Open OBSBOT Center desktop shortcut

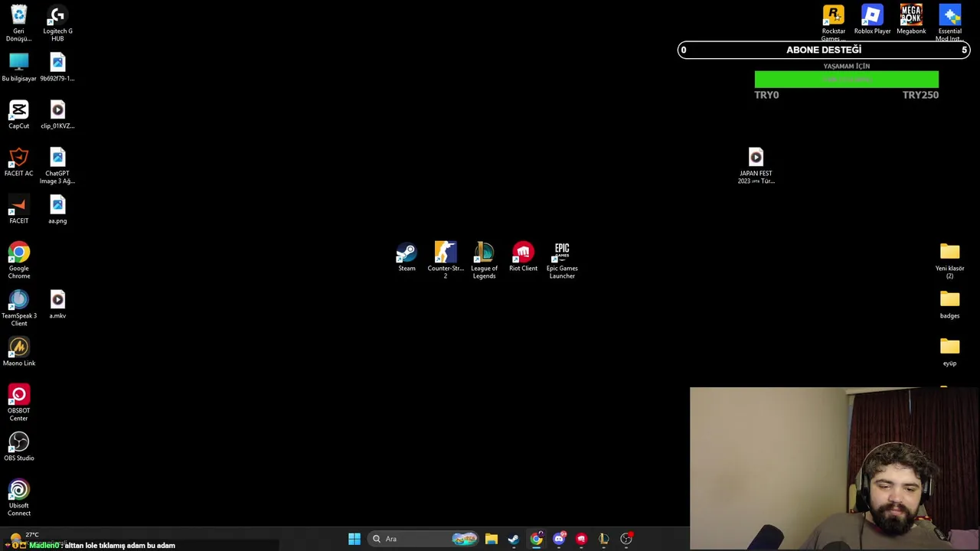pos(18,403)
